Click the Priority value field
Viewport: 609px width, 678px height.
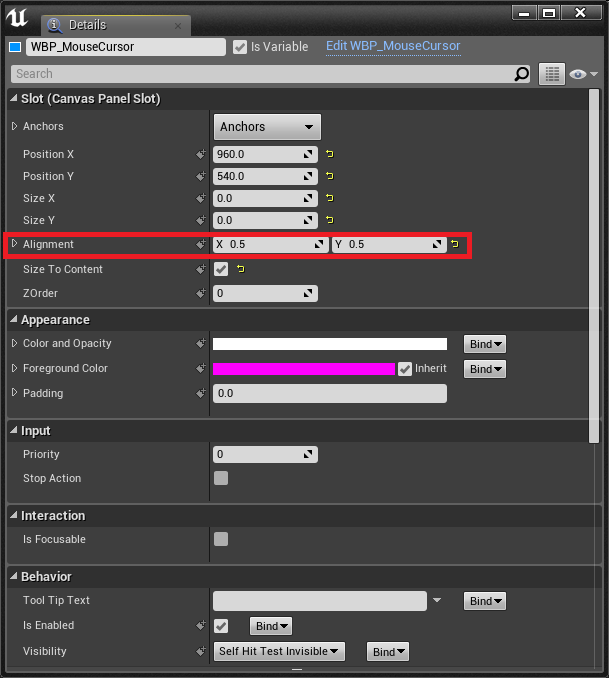265,454
